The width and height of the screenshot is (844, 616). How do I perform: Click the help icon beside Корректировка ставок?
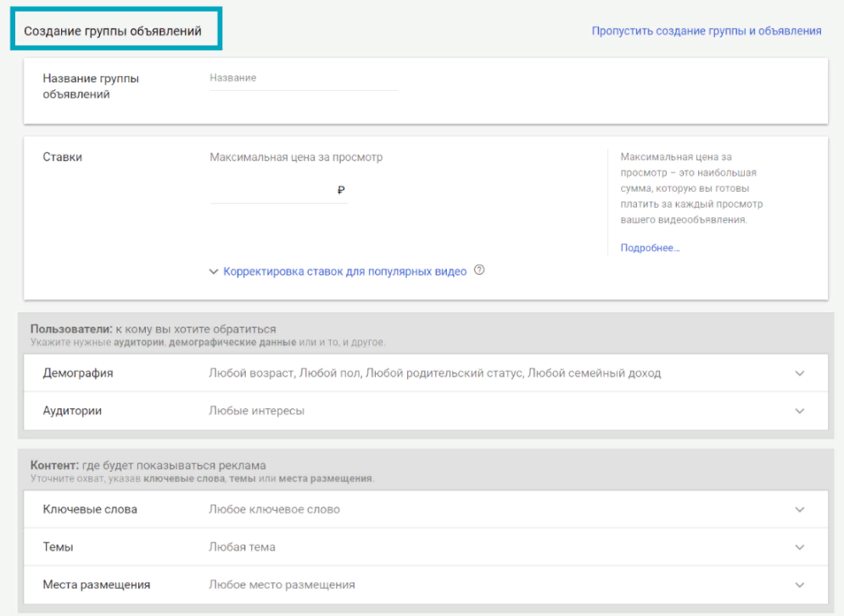[x=479, y=271]
